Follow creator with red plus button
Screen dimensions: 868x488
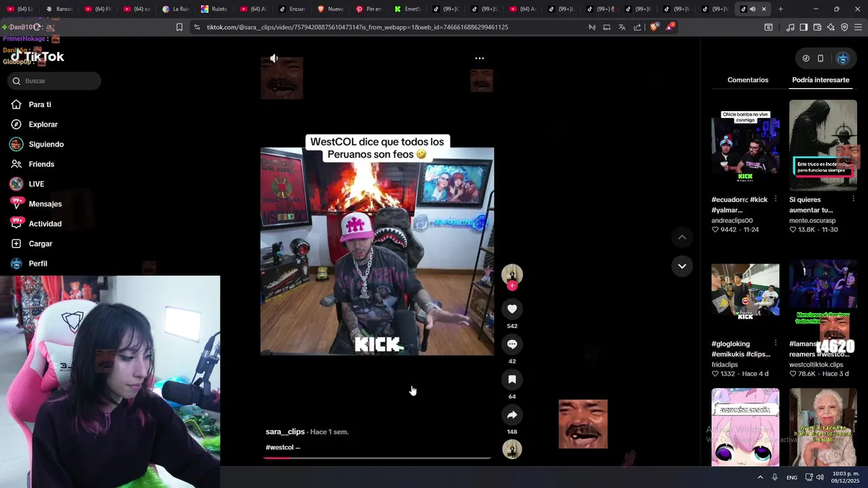[512, 285]
